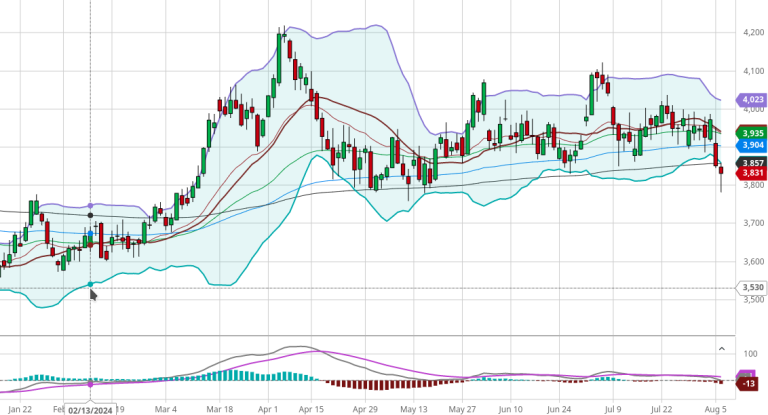Collapse the MACD panel using chevron arrow
The width and height of the screenshot is (768, 415).
(x=721, y=348)
